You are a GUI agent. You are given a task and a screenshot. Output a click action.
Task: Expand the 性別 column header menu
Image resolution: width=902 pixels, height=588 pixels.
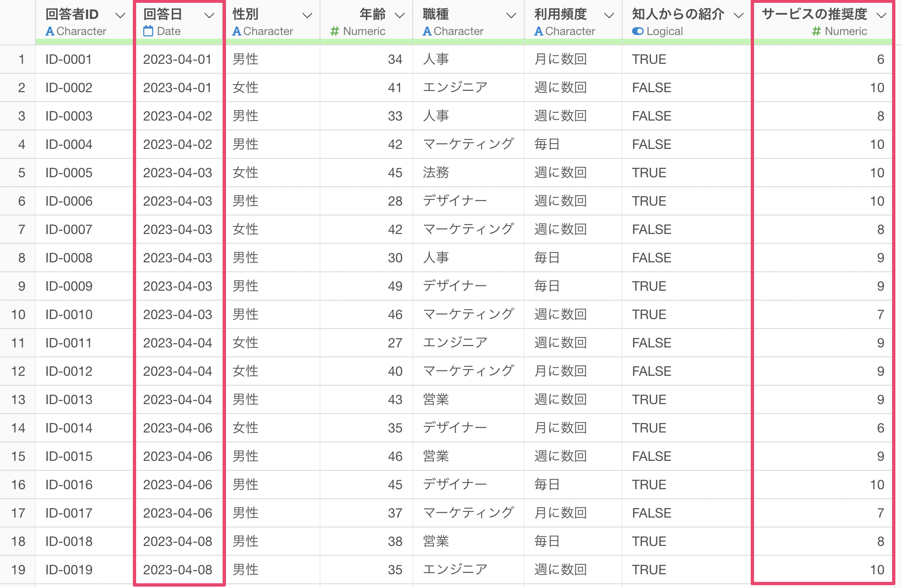307,16
